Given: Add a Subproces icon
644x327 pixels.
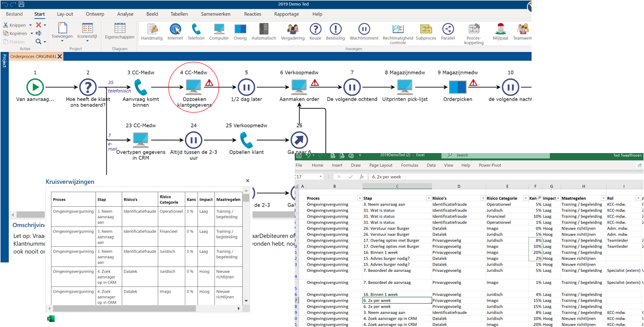Looking at the screenshot, I should tap(426, 31).
